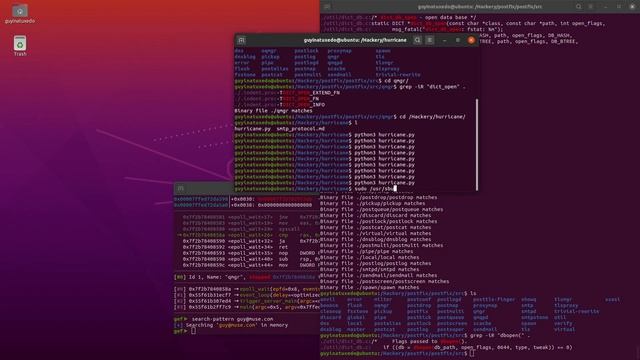Click scrollbar of the hurricane terminal window
Screen dimensions: 640x360
pos(477,144)
